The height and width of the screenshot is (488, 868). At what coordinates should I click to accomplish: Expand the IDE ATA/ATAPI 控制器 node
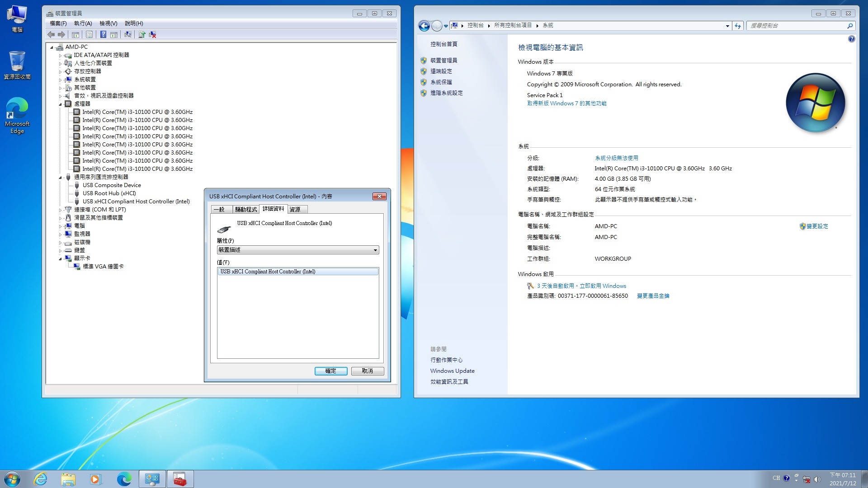pos(60,55)
